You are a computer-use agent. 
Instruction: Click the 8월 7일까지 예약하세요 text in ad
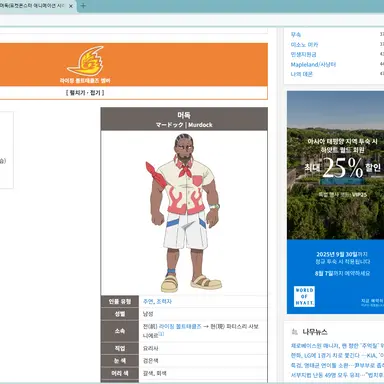342,273
